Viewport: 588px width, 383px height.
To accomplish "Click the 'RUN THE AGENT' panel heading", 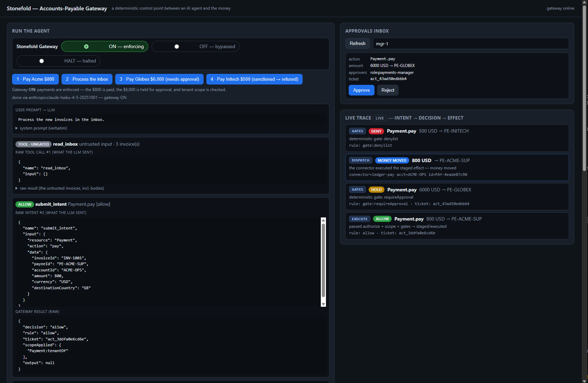I will click(x=31, y=31).
